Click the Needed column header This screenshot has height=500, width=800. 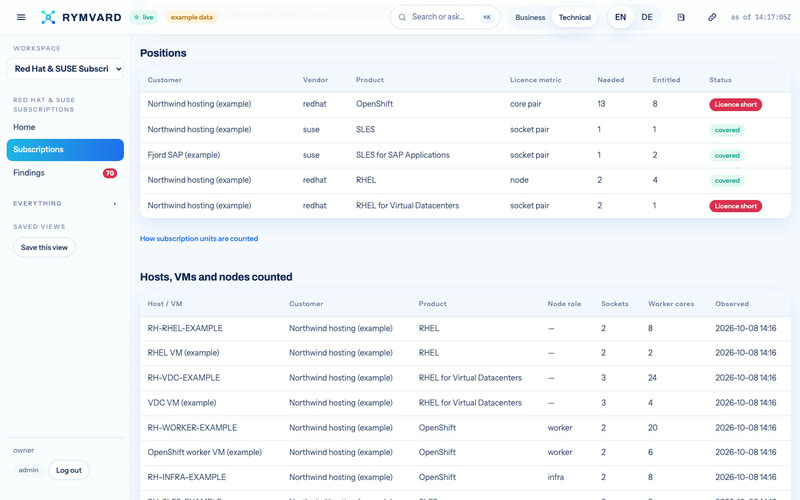pos(611,80)
